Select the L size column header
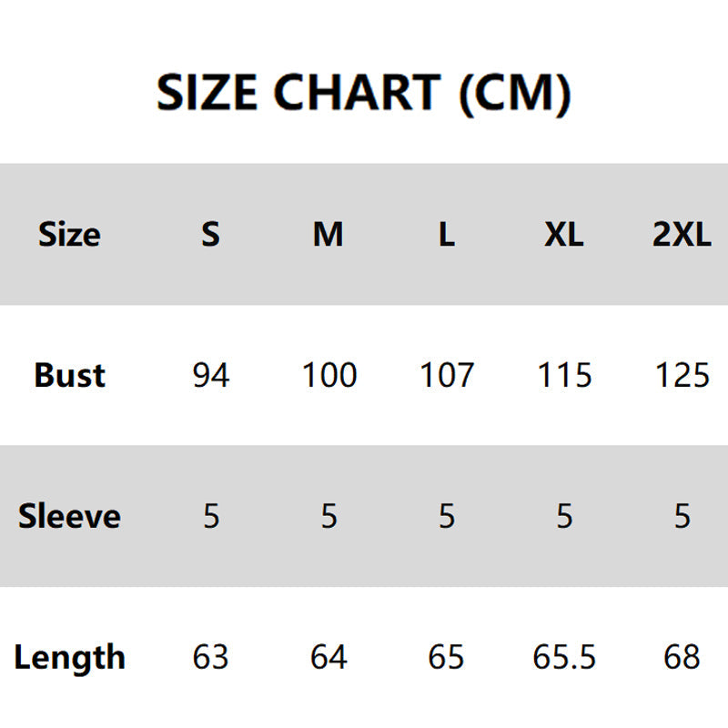728x728 pixels. [446, 235]
